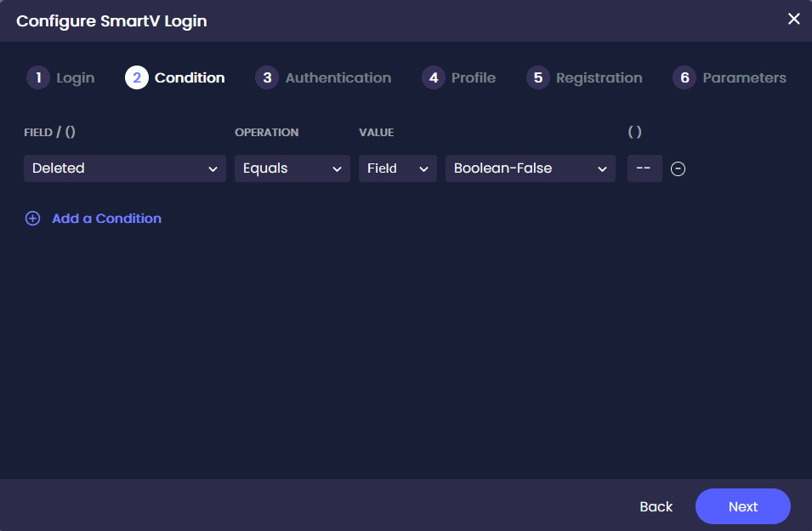The image size is (812, 531).
Task: Click the Next button
Action: click(x=742, y=506)
